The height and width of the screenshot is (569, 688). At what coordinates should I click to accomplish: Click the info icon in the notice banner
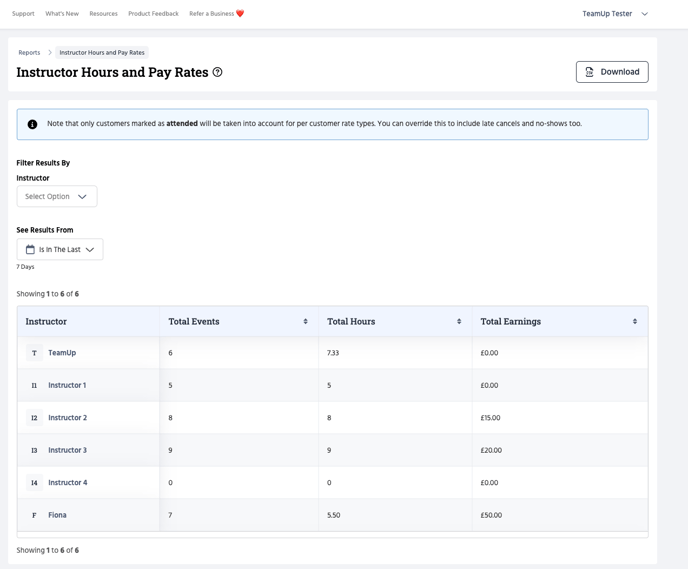(32, 124)
